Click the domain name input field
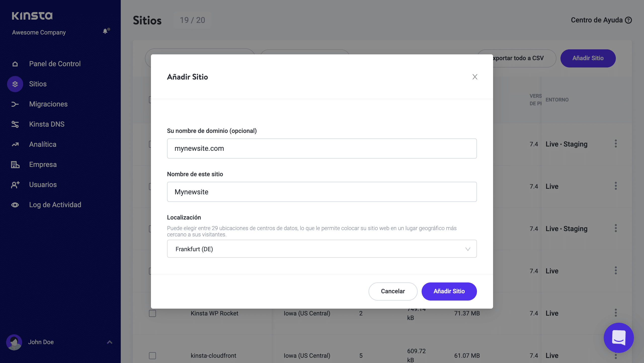Screen dimensions: 644x363 [x=322, y=149]
